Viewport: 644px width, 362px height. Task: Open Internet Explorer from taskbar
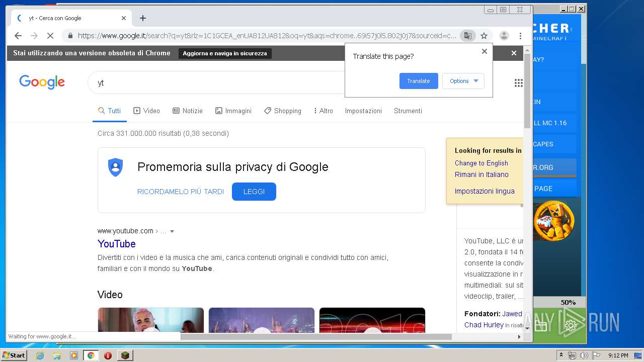(40, 355)
